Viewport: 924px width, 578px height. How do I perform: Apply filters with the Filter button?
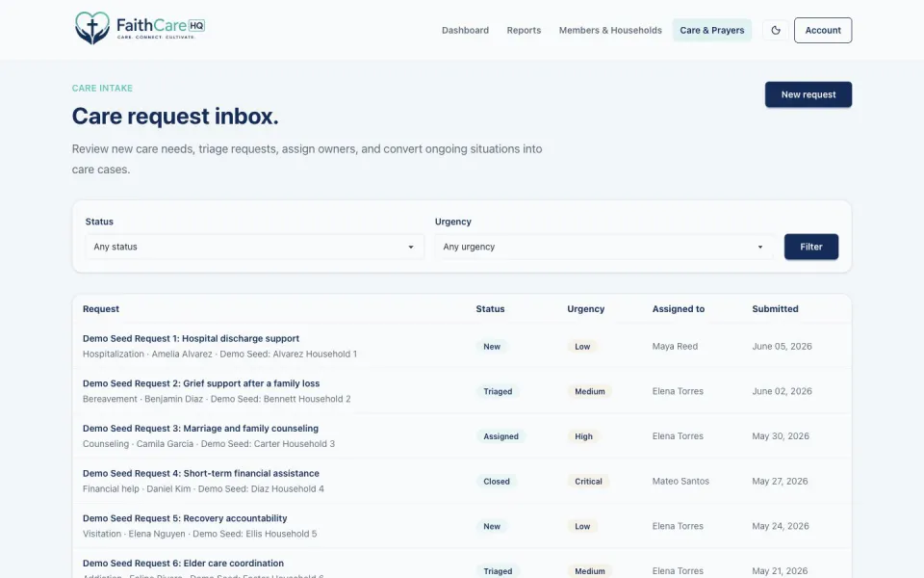pos(810,247)
